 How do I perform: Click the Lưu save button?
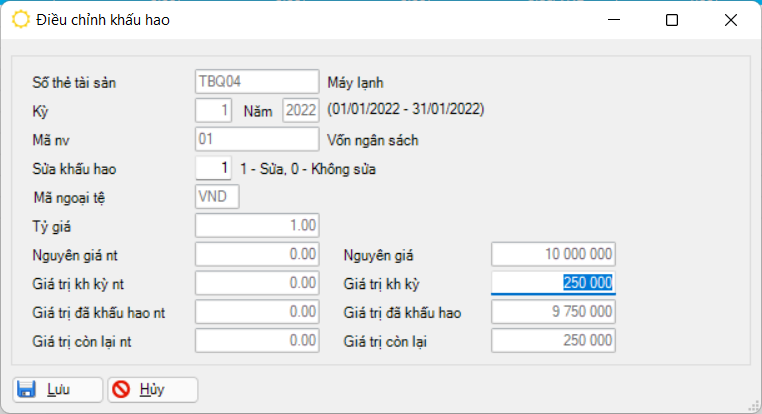[x=56, y=389]
